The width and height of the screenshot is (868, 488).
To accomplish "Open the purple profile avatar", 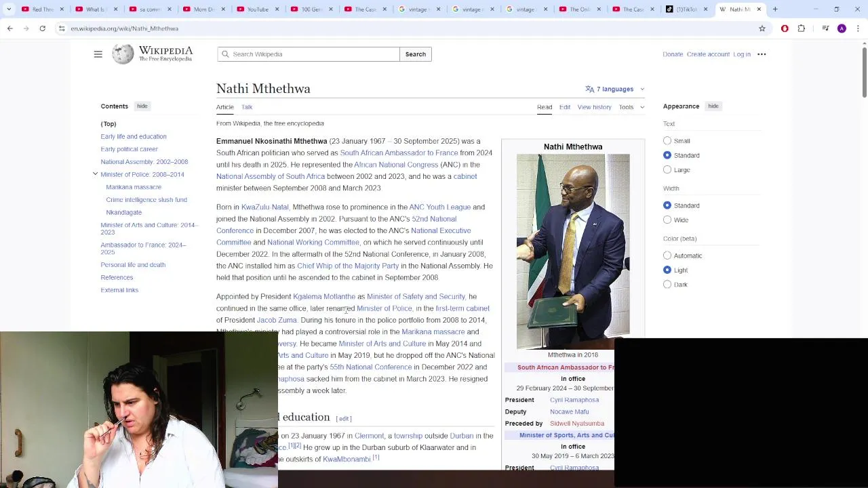I will [x=842, y=28].
